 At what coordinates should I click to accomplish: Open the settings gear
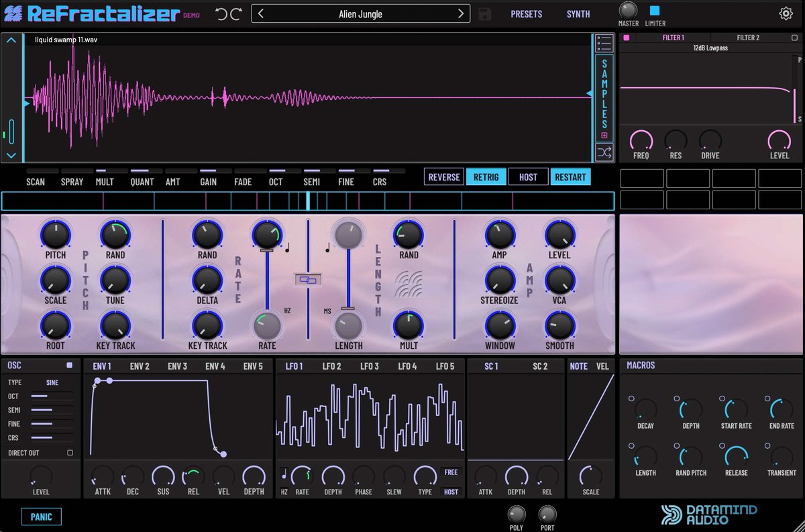pos(786,13)
